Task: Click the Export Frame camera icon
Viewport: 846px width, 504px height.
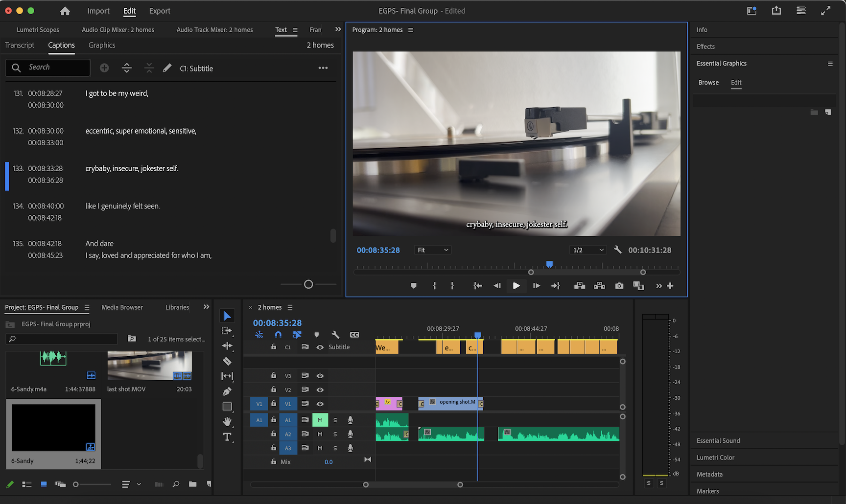Action: pyautogui.click(x=619, y=286)
